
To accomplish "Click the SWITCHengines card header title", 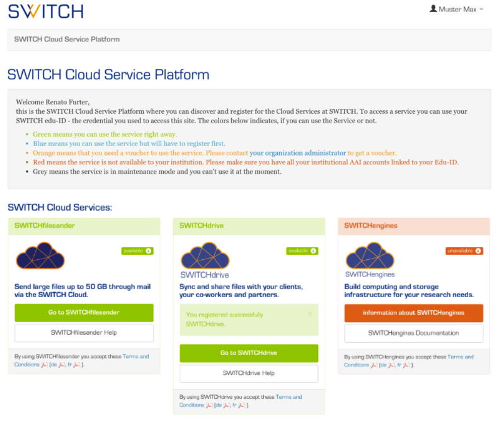I will (370, 226).
